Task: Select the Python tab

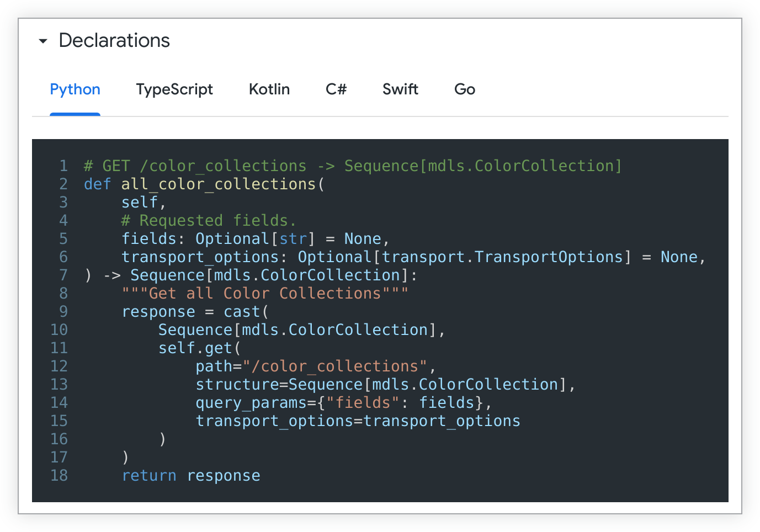Action: point(75,89)
